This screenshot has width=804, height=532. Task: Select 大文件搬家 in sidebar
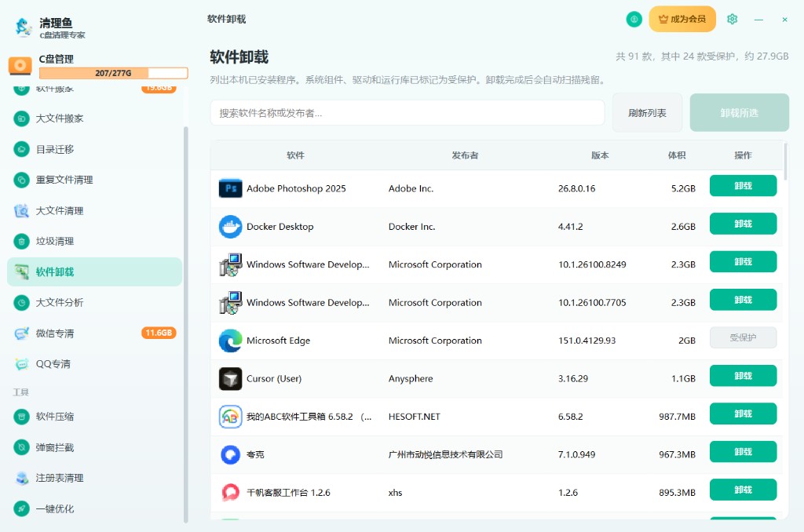pyautogui.click(x=95, y=118)
